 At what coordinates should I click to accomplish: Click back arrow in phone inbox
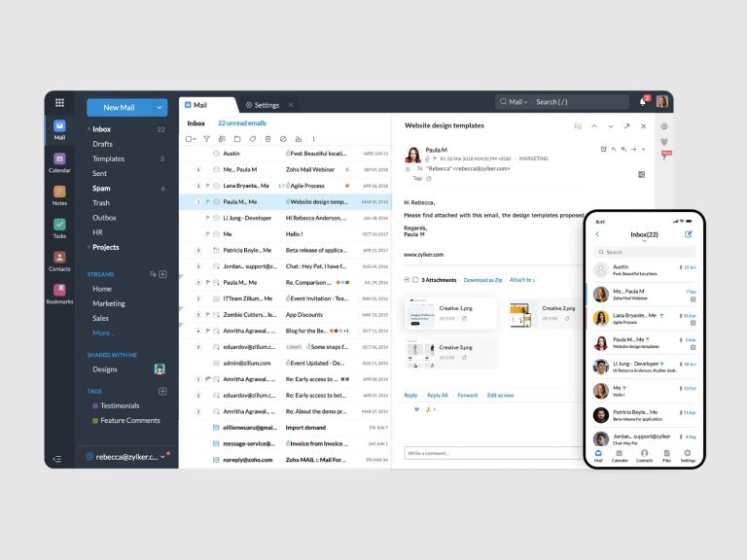(597, 234)
